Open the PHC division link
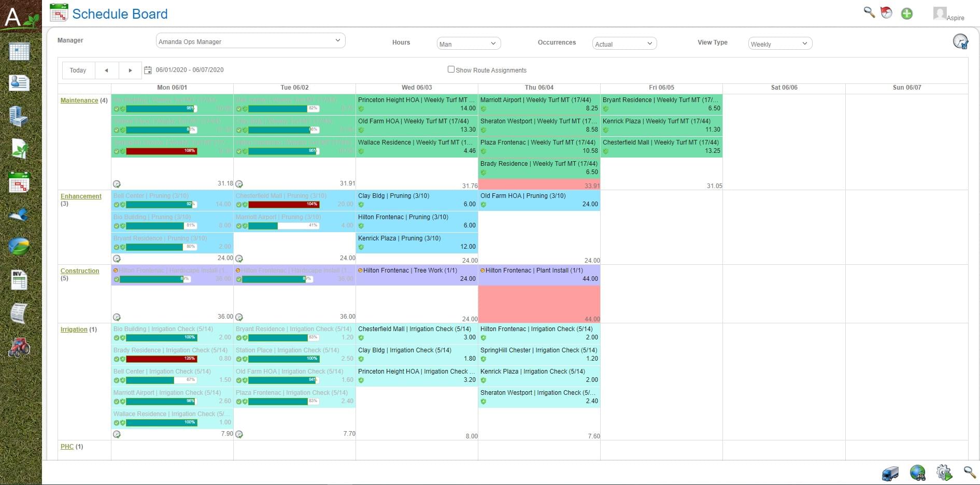The image size is (980, 485). coord(67,447)
